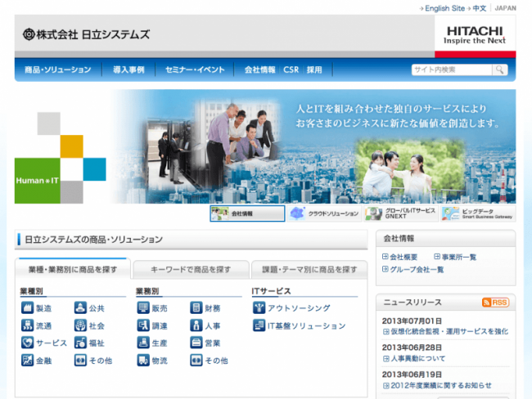
Task: Click その他 icon under 業務別
Action: click(x=196, y=361)
